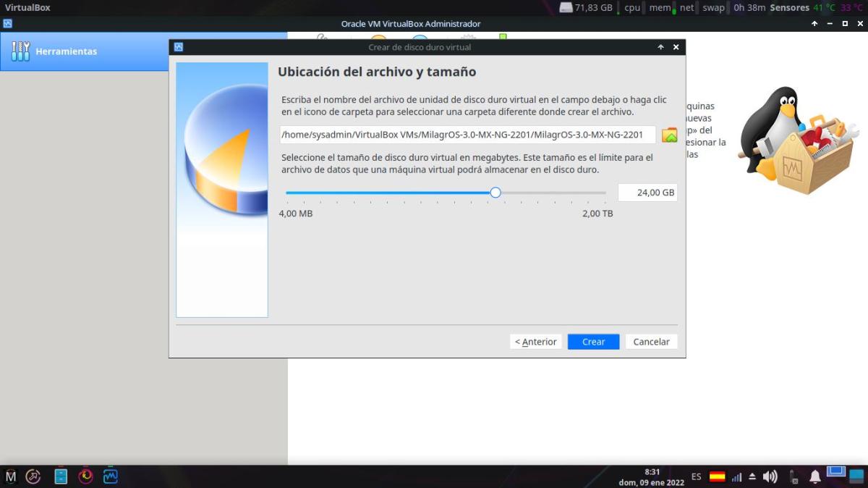This screenshot has height=488, width=868.
Task: Click the file manager icon in taskbar
Action: pos(61,476)
